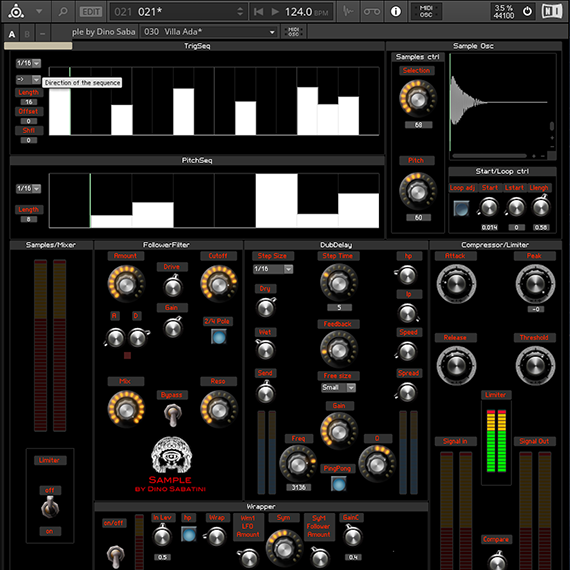Click the DubDelay Freq knob

pos(298,463)
